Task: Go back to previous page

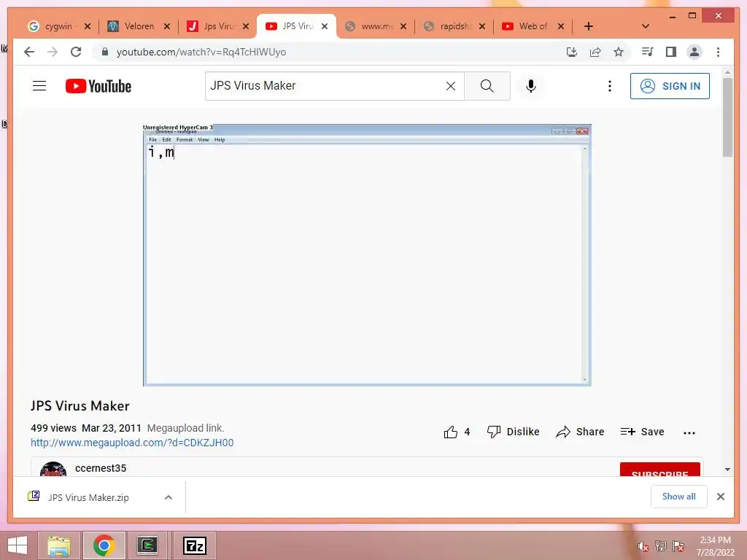Action: tap(29, 52)
